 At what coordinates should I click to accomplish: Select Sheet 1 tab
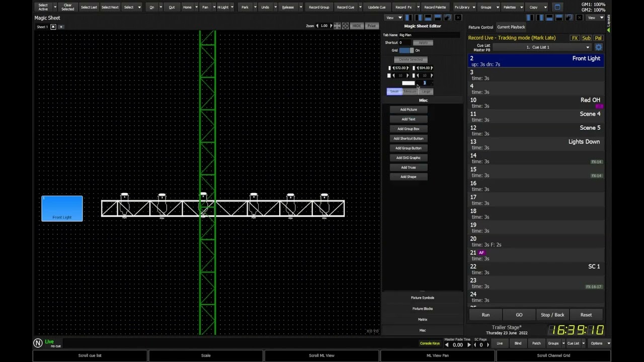click(42, 27)
